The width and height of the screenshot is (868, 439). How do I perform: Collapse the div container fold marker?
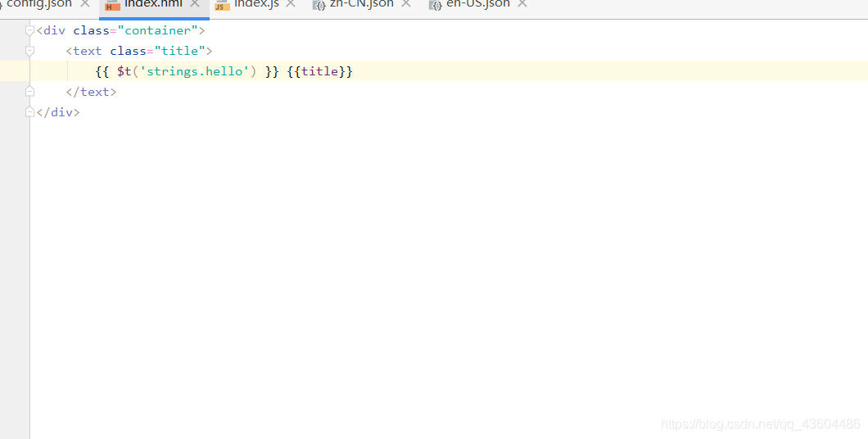(30, 31)
